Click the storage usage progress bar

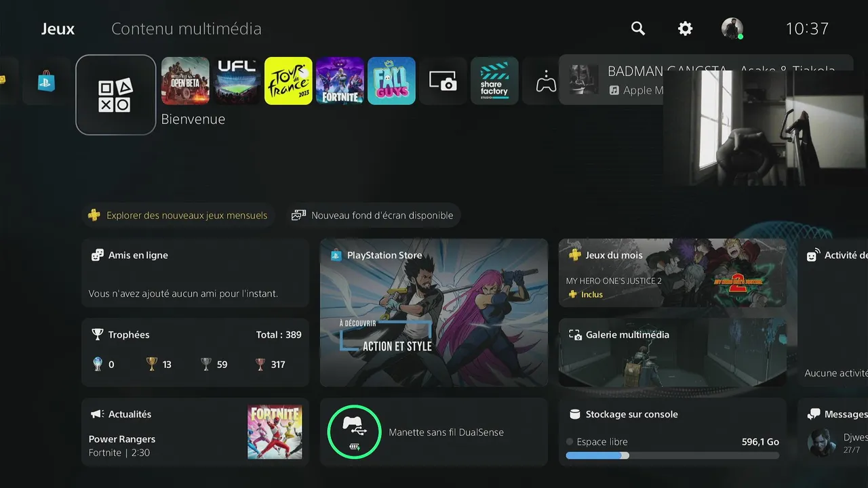pos(673,456)
